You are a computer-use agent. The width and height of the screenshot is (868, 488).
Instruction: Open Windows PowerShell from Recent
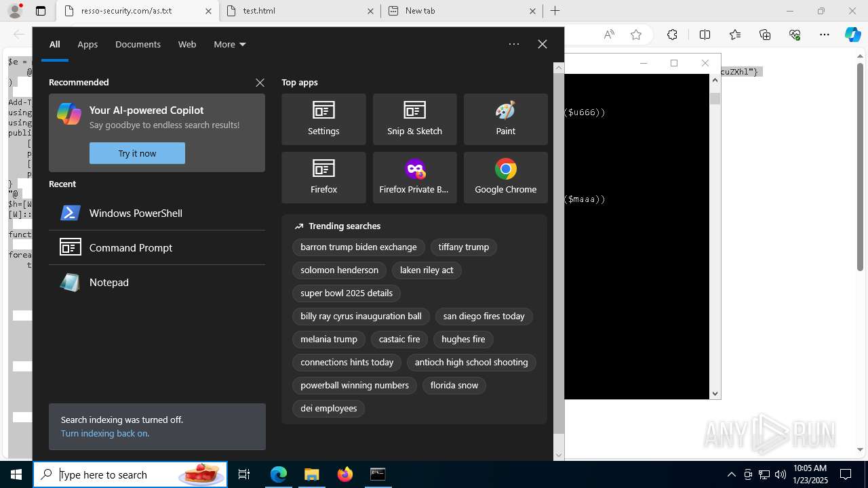[157, 213]
